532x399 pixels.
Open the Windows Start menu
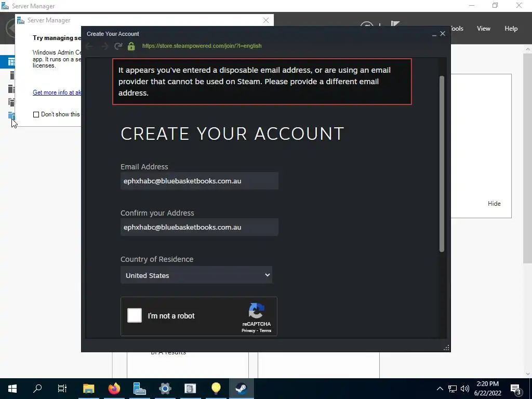click(x=12, y=389)
